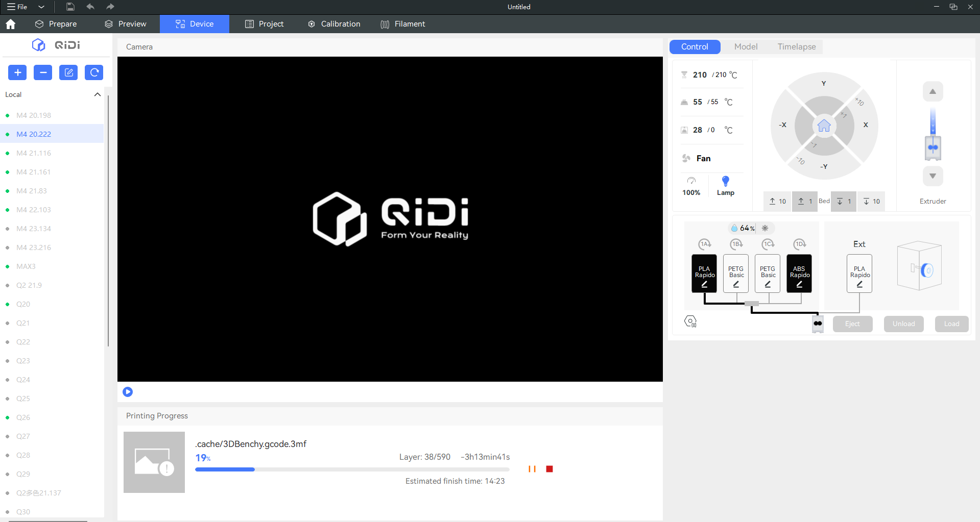Open the Project tab
980x522 pixels.
point(265,24)
